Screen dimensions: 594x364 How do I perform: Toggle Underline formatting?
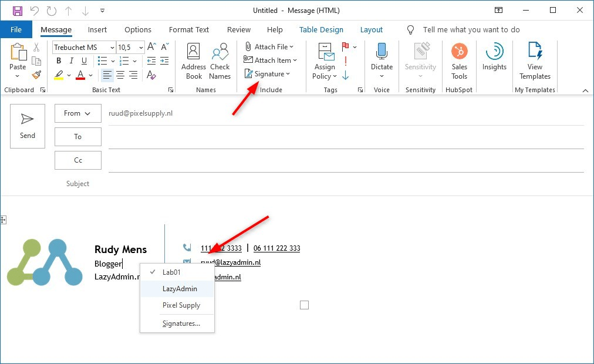85,61
